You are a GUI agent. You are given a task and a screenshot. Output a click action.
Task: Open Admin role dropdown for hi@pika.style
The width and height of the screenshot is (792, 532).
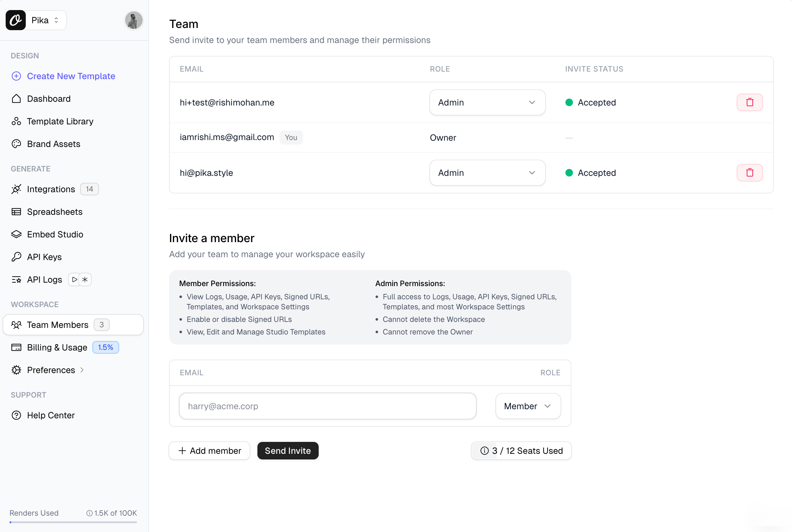(x=487, y=173)
